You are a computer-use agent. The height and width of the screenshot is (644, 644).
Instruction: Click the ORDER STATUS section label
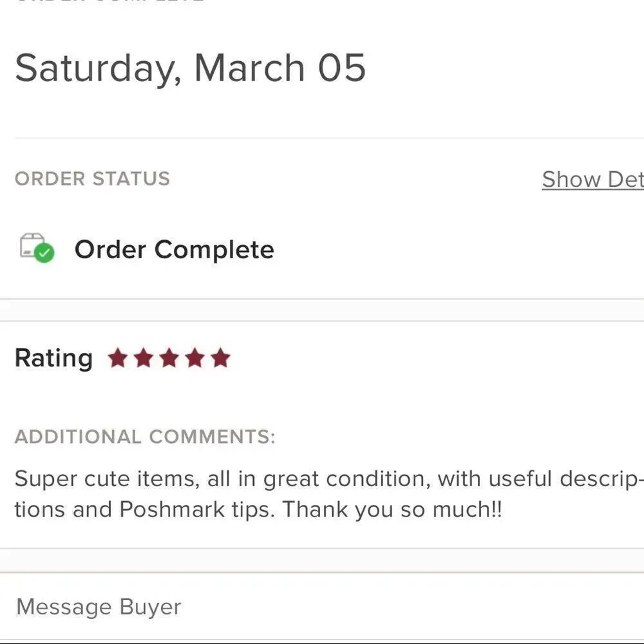click(x=92, y=178)
